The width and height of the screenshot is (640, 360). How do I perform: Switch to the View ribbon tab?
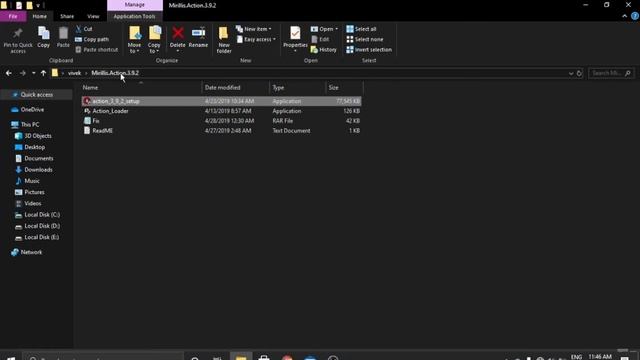tap(93, 16)
